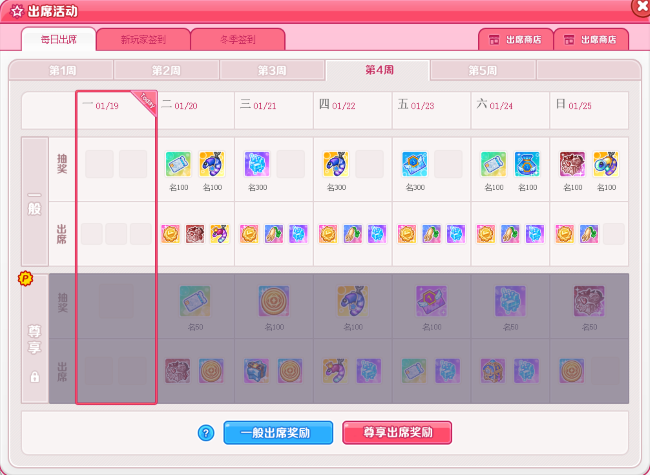Switch to the 第1周 week tab

point(61,70)
